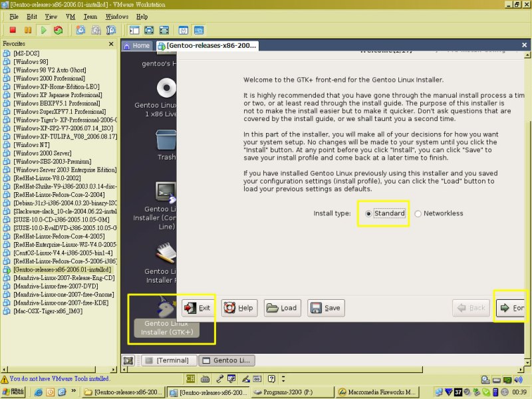Select [Windows 2000 Server] in Favorites
Screen dimensions: 532x399
(43, 153)
